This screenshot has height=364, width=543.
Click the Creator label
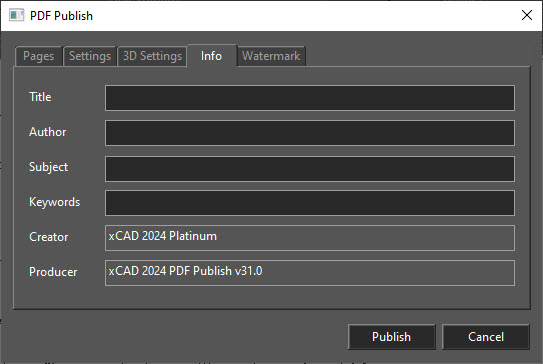[48, 237]
